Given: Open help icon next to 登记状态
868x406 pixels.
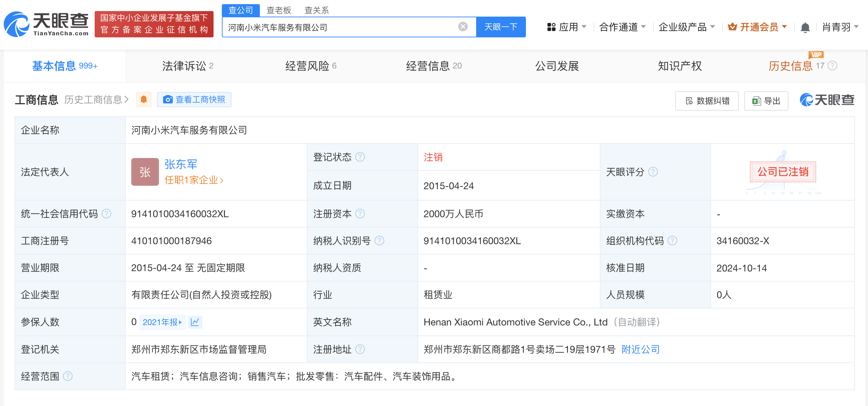Looking at the screenshot, I should 360,157.
